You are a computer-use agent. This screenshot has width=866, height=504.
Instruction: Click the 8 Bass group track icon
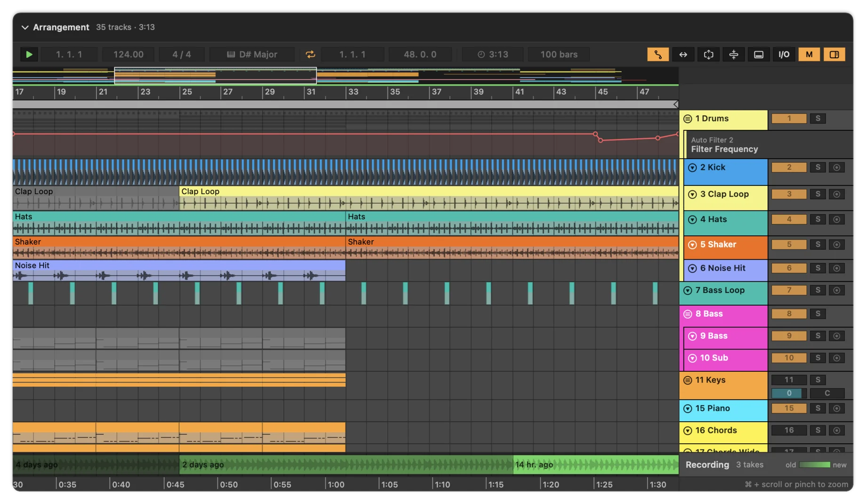pyautogui.click(x=688, y=314)
